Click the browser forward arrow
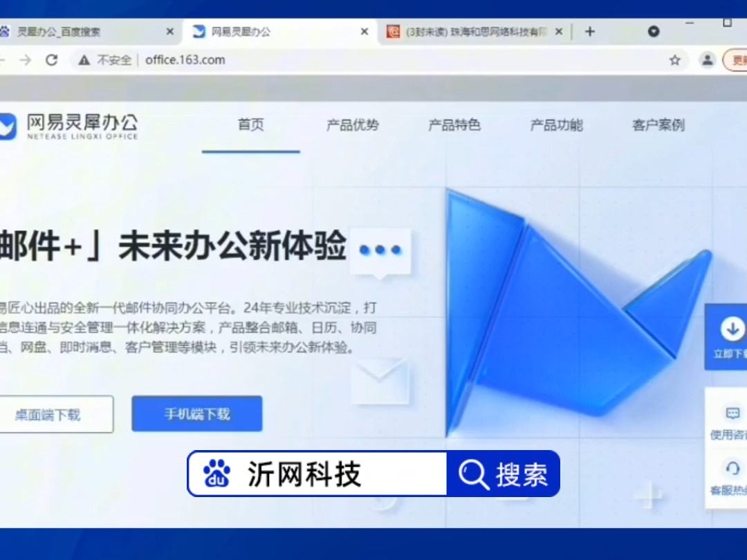Image resolution: width=747 pixels, height=560 pixels. (26, 60)
